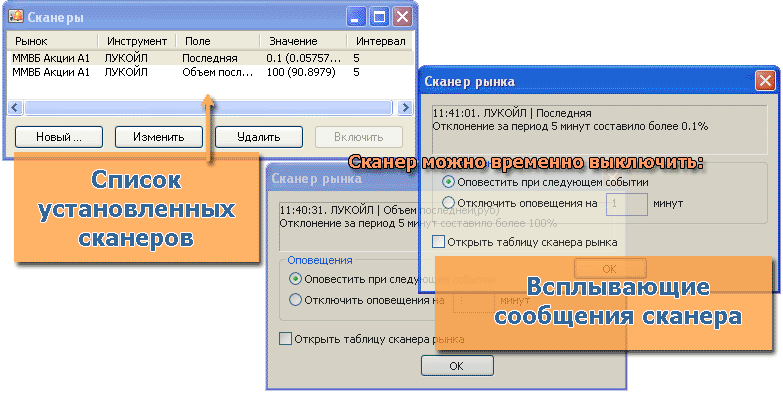Click the Новый... button
The height and width of the screenshot is (394, 783).
click(x=59, y=137)
